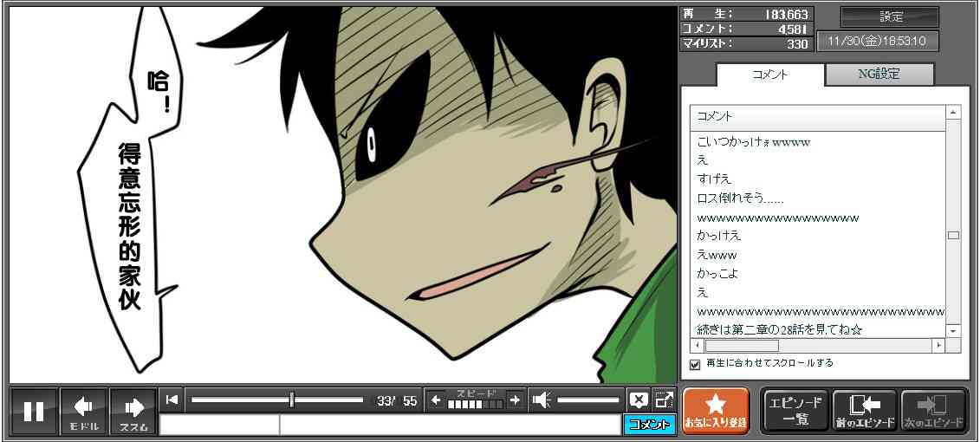This screenshot has width=980, height=442.
Task: Enter fullscreen with the expand icon
Action: point(664,400)
